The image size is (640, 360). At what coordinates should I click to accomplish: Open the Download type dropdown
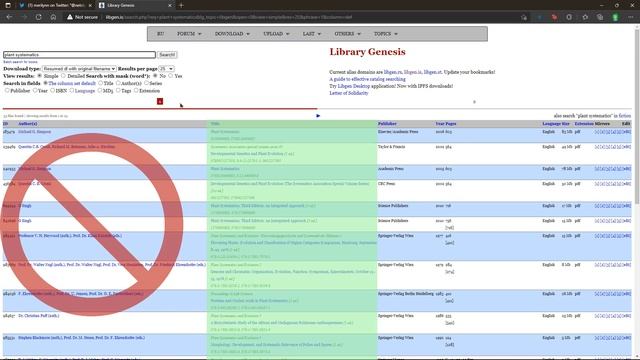79,69
